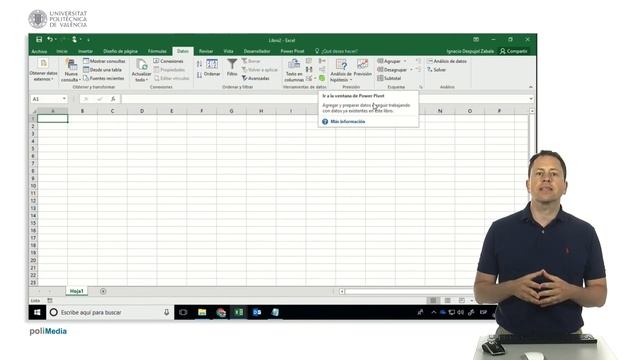
Task: Expand the Desagrupar dropdown arrow
Action: tap(411, 69)
